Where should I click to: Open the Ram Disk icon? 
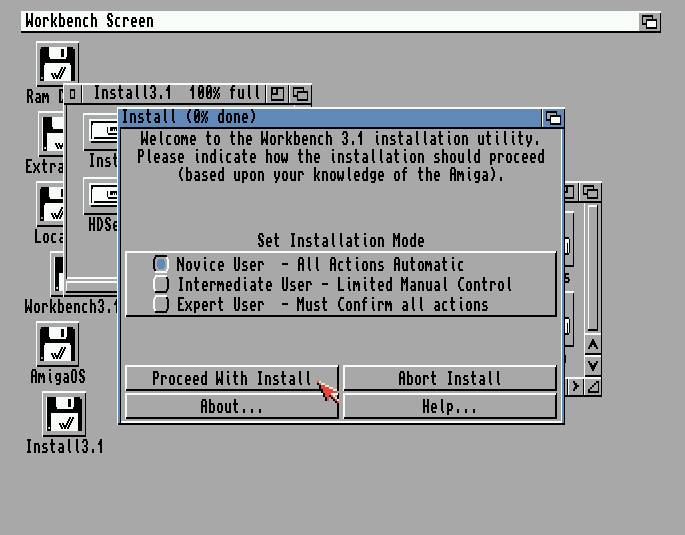pos(57,65)
